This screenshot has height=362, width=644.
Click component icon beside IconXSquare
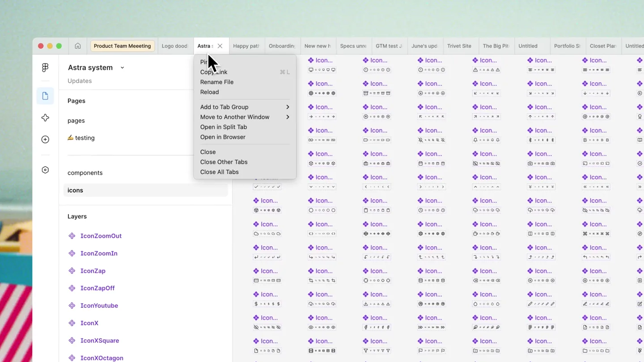click(x=72, y=341)
